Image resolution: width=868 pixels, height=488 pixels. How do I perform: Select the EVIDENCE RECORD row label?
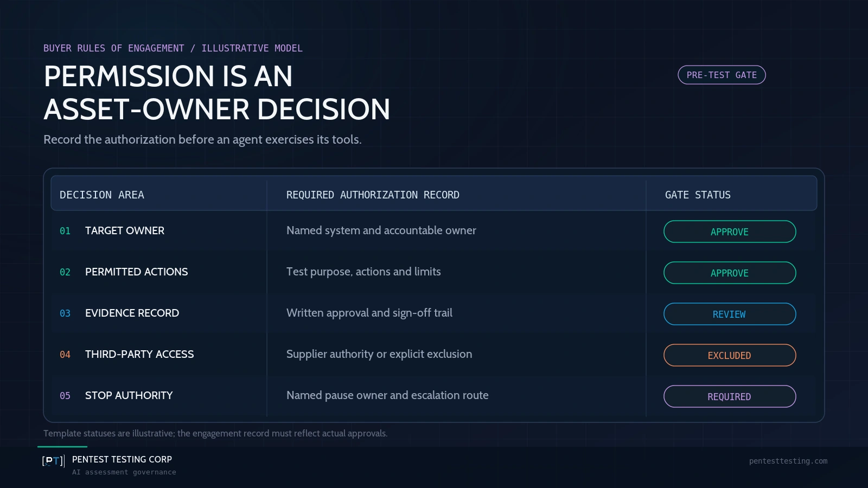132,313
